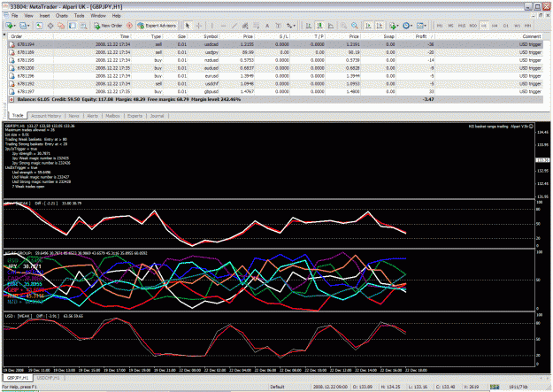The image size is (553, 392).
Task: Select the Horizontal Line drawing tool
Action: point(223,26)
